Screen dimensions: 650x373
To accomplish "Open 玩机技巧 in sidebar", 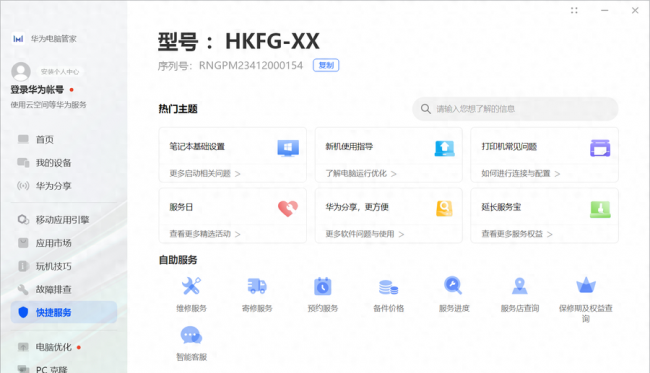I will coord(63,266).
